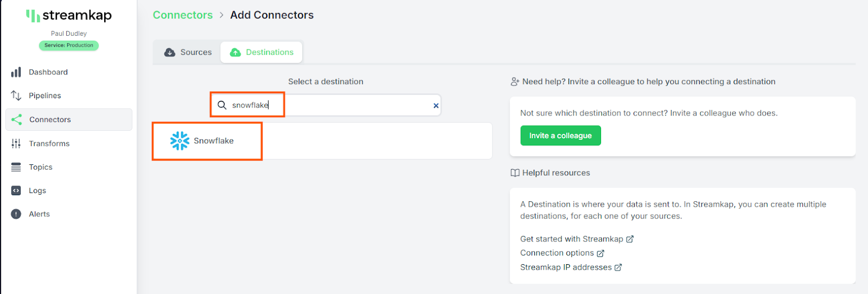Click the Connectors share icon
The height and width of the screenshot is (294, 868).
[x=17, y=119]
